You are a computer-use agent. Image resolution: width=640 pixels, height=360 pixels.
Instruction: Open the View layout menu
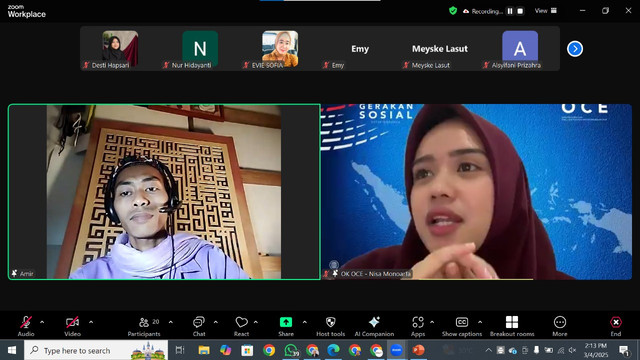546,11
